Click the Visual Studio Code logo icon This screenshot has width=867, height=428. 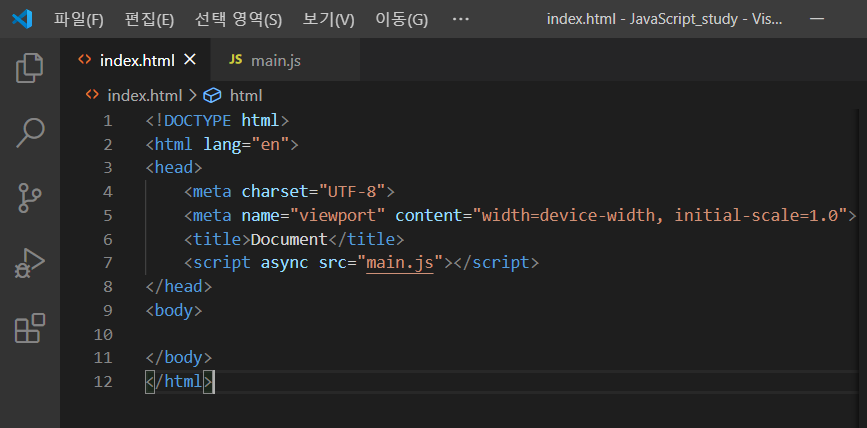pyautogui.click(x=22, y=19)
